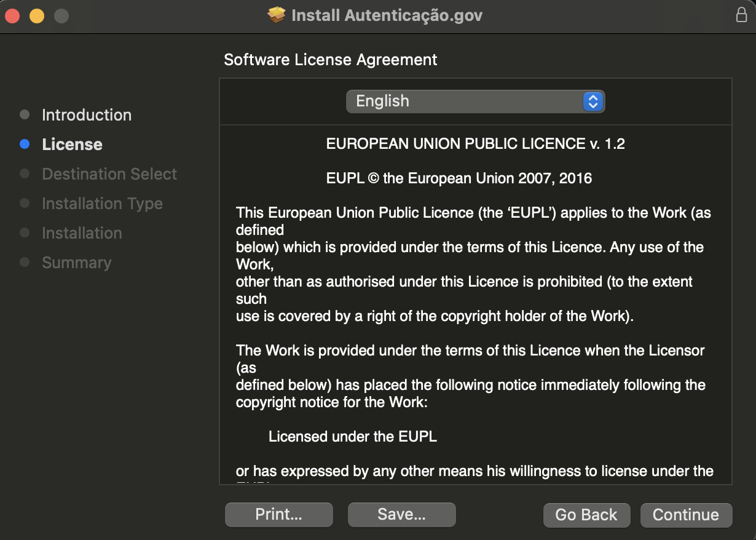Click the blue bullet beside License step
Image resolution: width=756 pixels, height=540 pixels.
[25, 145]
